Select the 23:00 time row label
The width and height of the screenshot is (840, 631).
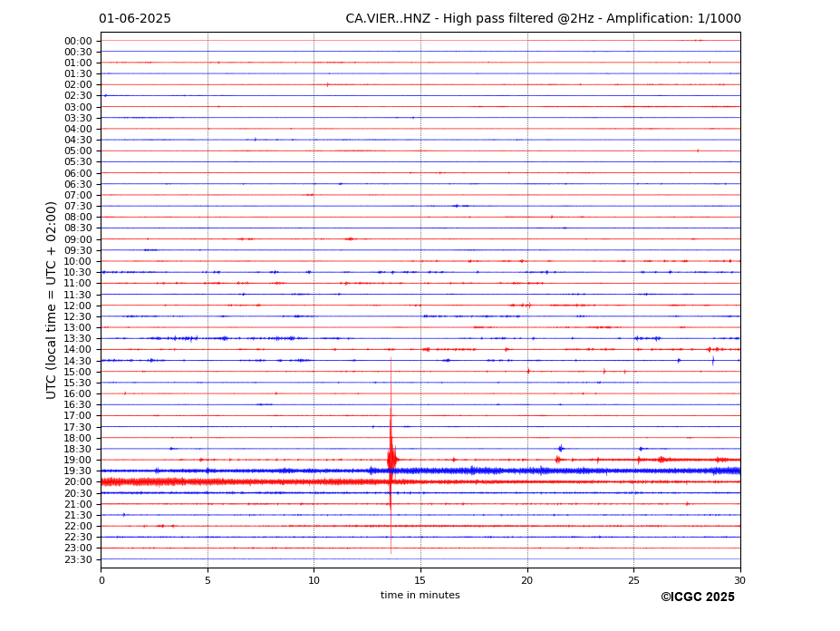pos(78,548)
